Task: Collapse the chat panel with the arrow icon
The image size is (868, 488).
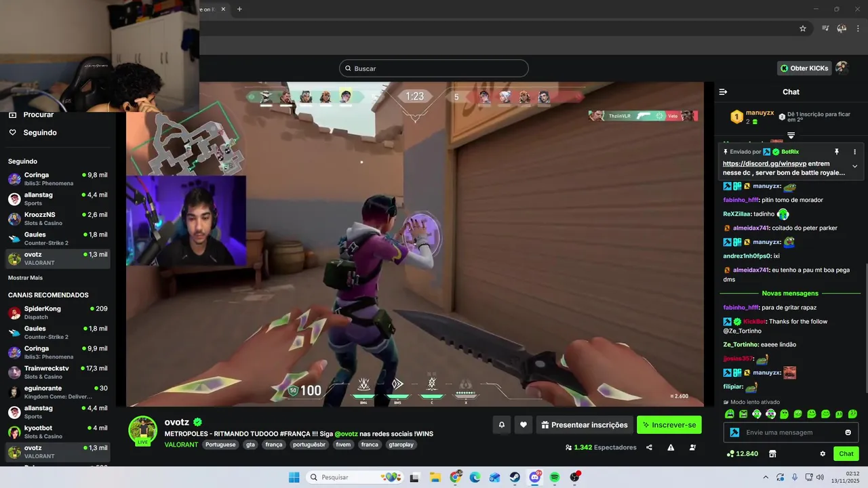Action: (x=723, y=91)
